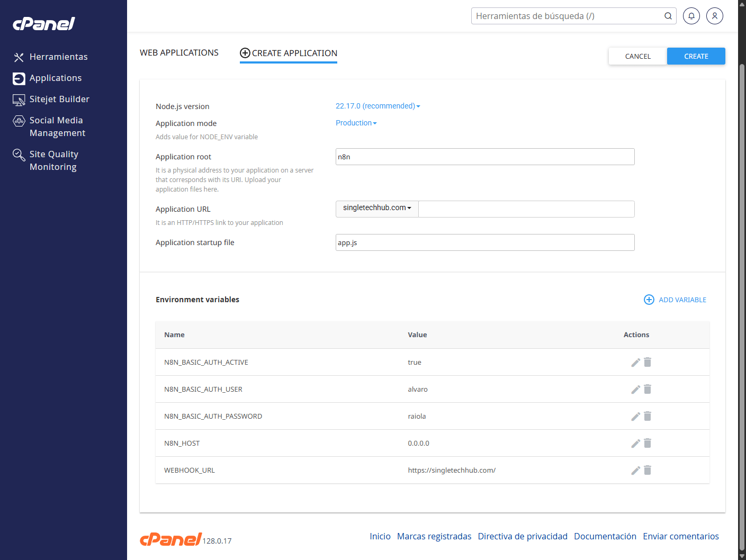Click the 'true' value cell
746x560 pixels.
(415, 363)
